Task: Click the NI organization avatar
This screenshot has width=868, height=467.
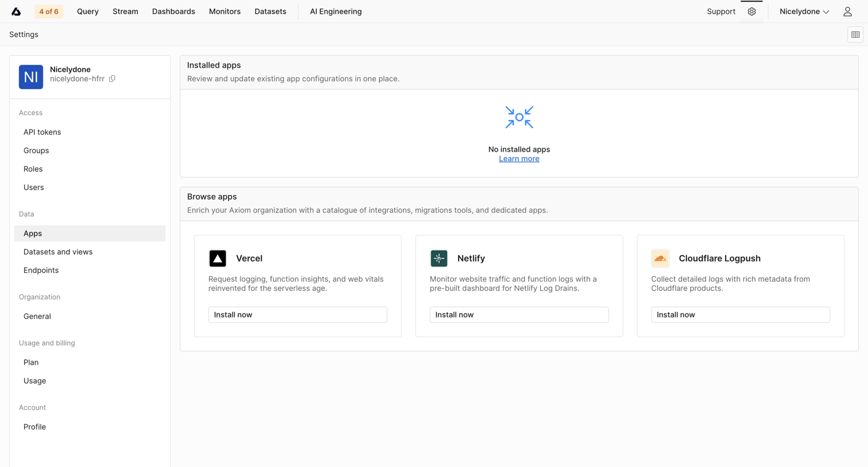Action: pos(31,77)
